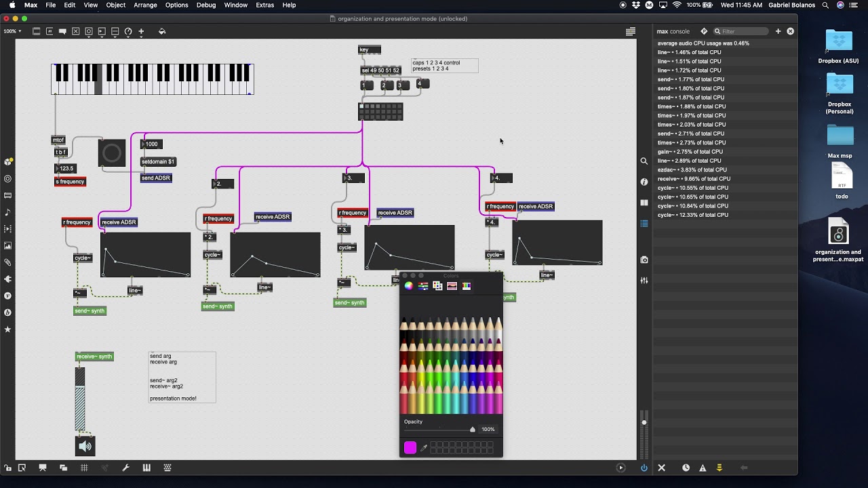
Task: Toggle the patcher lock icon
Action: [x=7, y=468]
